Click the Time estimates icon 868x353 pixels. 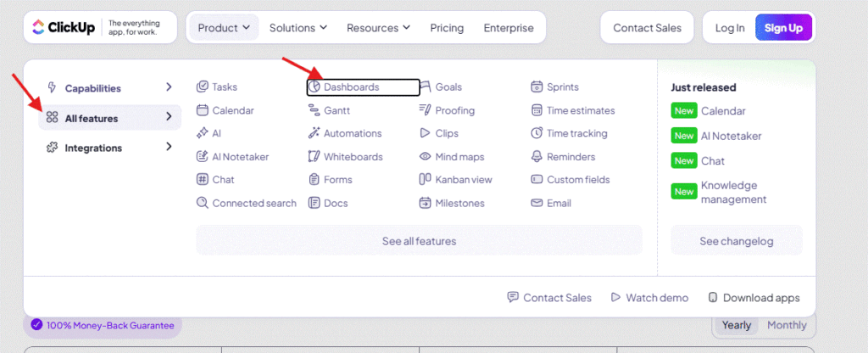tap(537, 110)
